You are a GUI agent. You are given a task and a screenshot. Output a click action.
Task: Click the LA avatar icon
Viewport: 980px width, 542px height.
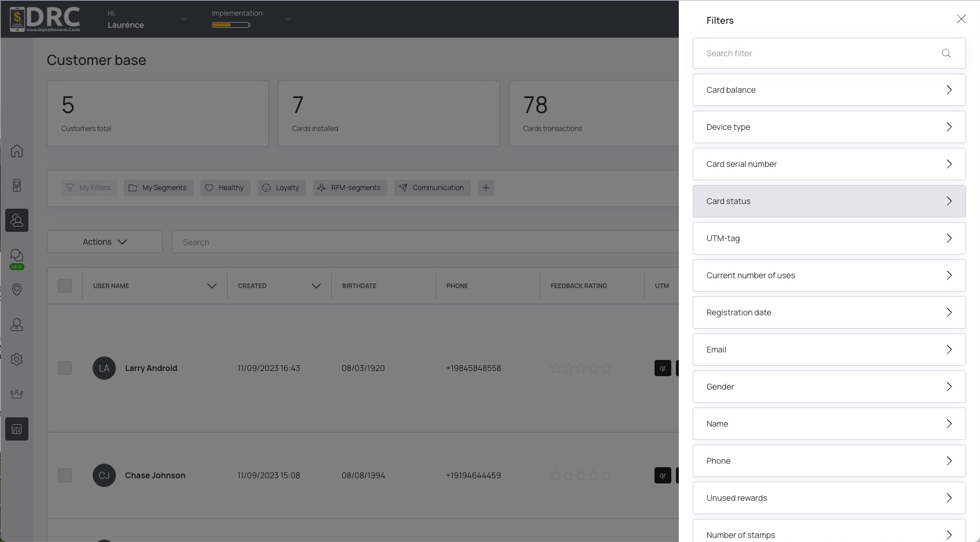104,368
